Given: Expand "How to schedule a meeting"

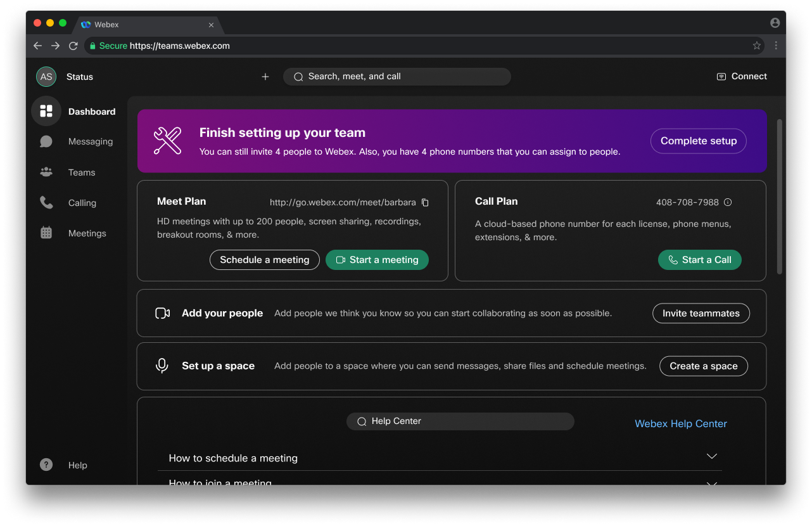Looking at the screenshot, I should [x=440, y=458].
